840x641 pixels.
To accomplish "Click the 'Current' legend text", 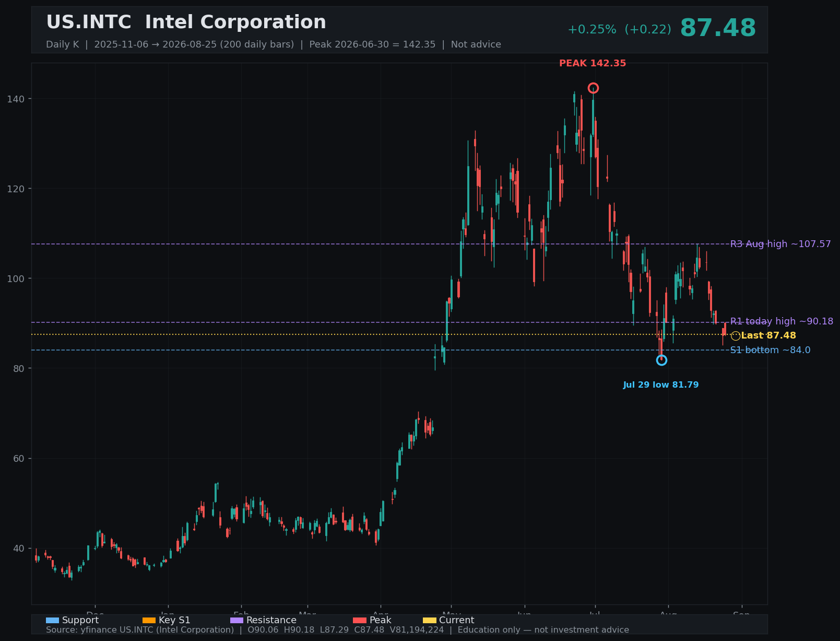I will 457,620.
